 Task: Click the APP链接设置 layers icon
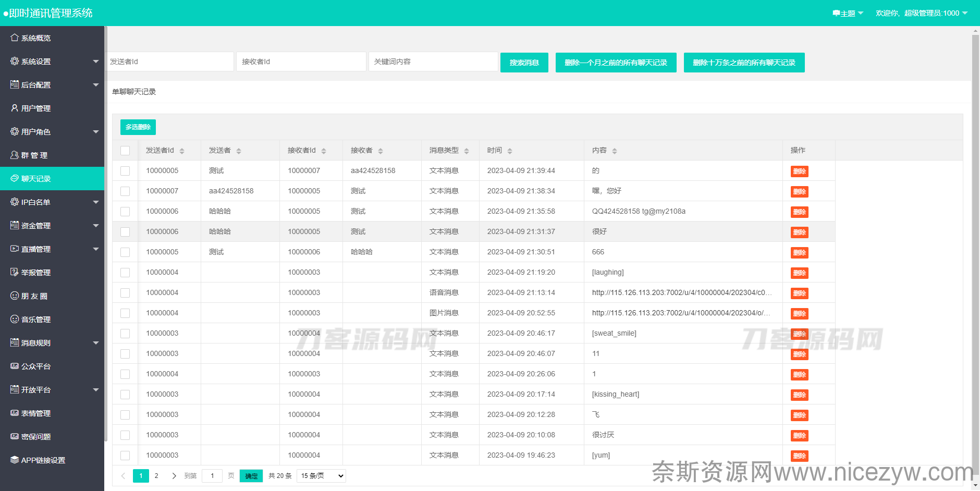click(x=15, y=460)
